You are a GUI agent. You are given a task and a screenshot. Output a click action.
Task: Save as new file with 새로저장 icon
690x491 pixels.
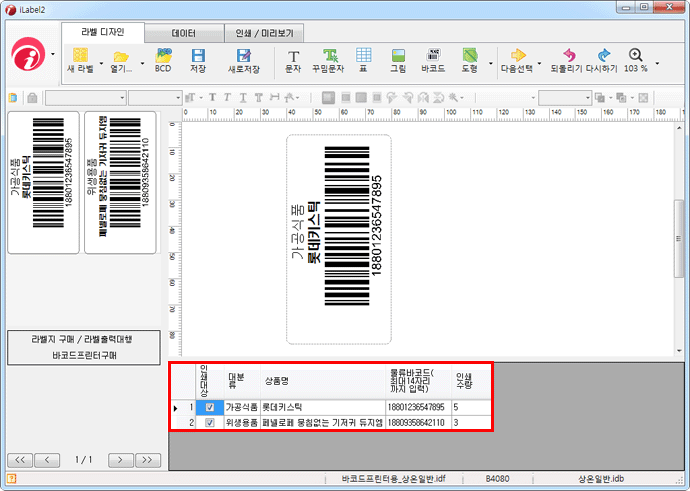tap(243, 55)
